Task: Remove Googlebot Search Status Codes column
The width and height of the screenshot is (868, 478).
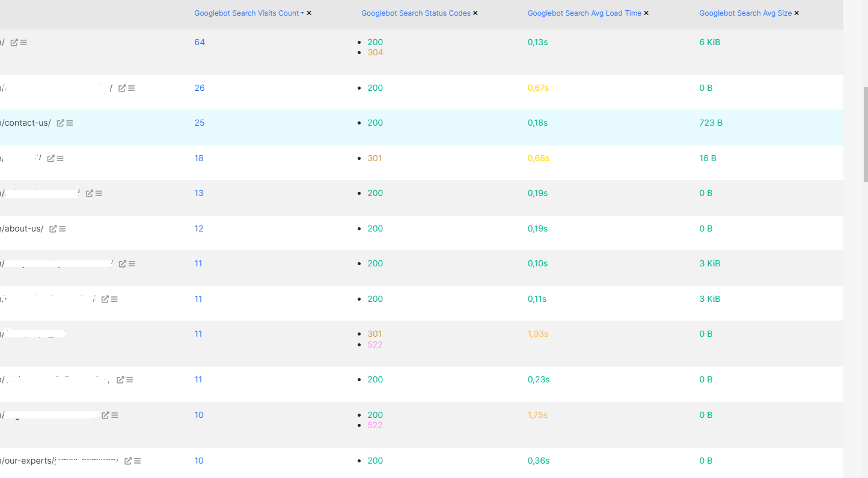Action: pyautogui.click(x=475, y=13)
